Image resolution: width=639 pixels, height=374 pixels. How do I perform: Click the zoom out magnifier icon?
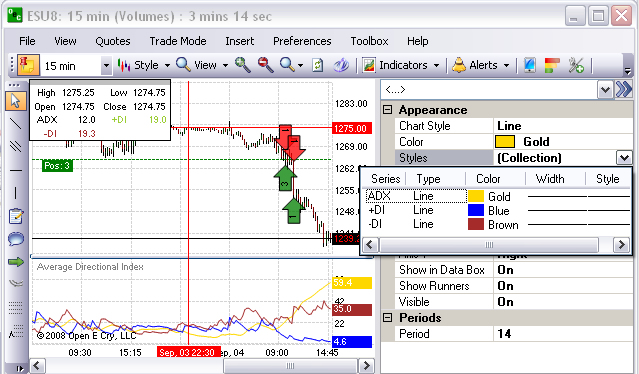coord(266,65)
